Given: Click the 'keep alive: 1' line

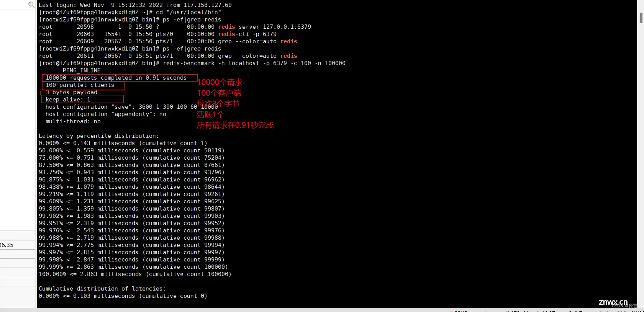Looking at the screenshot, I should coord(68,100).
